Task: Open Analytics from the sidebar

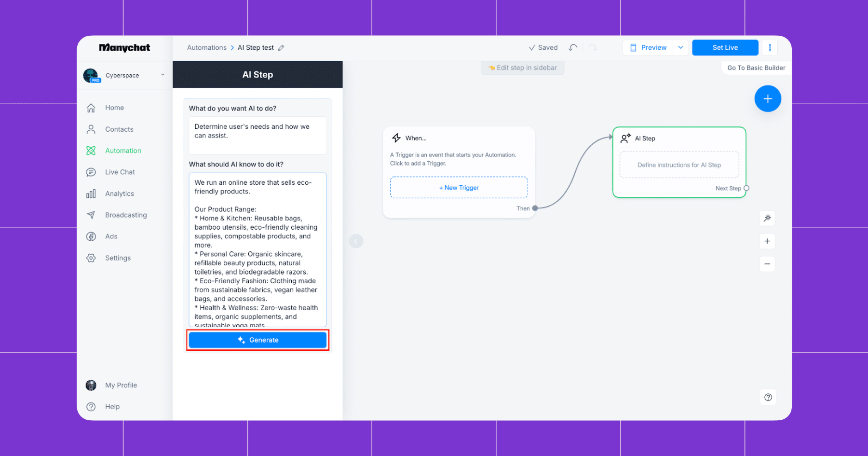Action: click(x=120, y=193)
